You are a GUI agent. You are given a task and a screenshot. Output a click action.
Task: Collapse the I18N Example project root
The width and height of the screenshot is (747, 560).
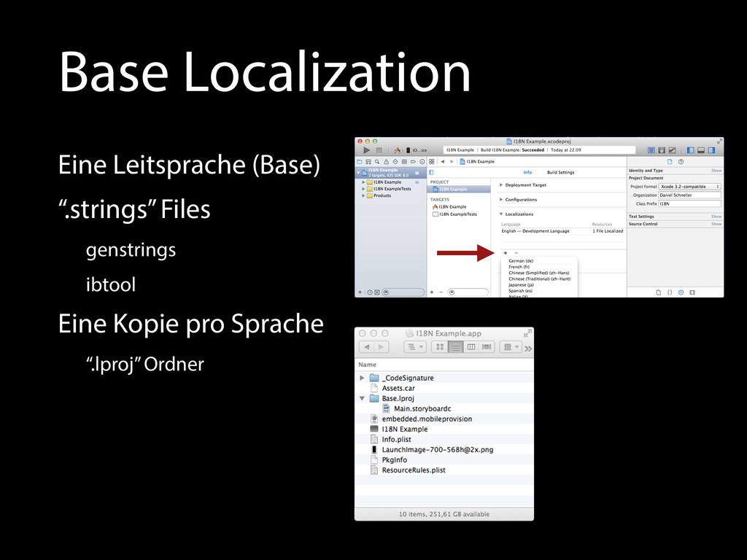[359, 172]
